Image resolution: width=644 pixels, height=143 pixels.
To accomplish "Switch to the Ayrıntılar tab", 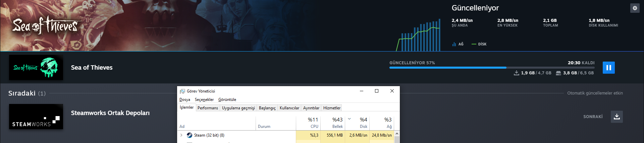I will 311,108.
